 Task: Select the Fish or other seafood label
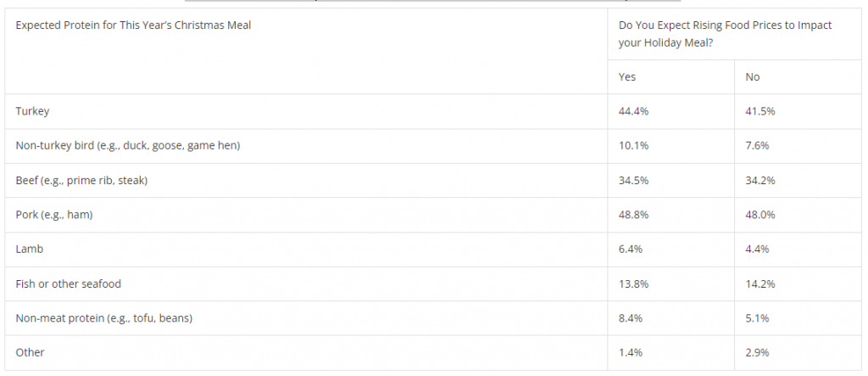point(74,284)
